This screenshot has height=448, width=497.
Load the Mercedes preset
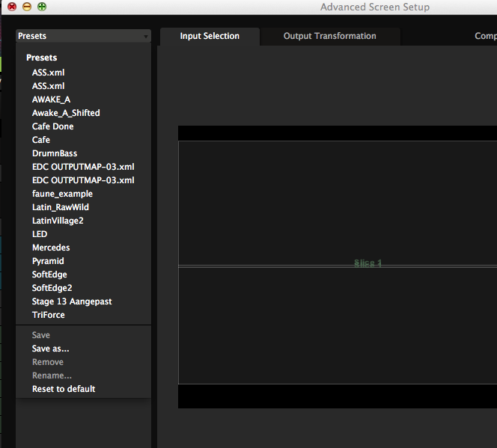click(x=51, y=248)
